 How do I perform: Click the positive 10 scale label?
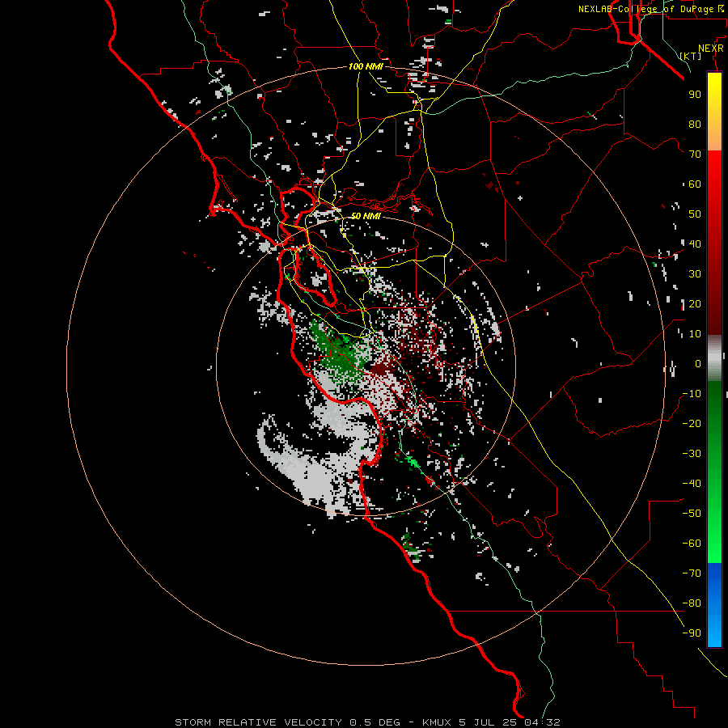tap(695, 334)
